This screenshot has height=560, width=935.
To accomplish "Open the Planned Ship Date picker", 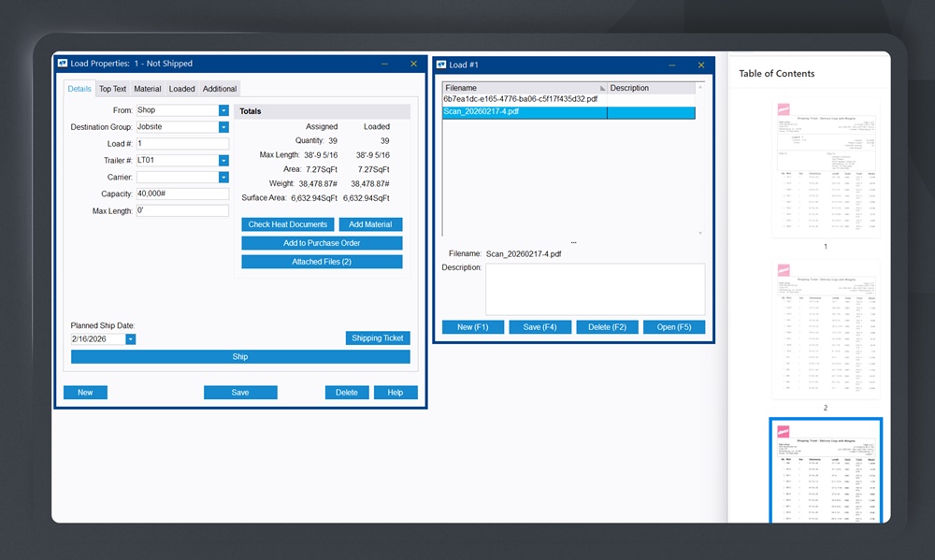I will [x=131, y=339].
